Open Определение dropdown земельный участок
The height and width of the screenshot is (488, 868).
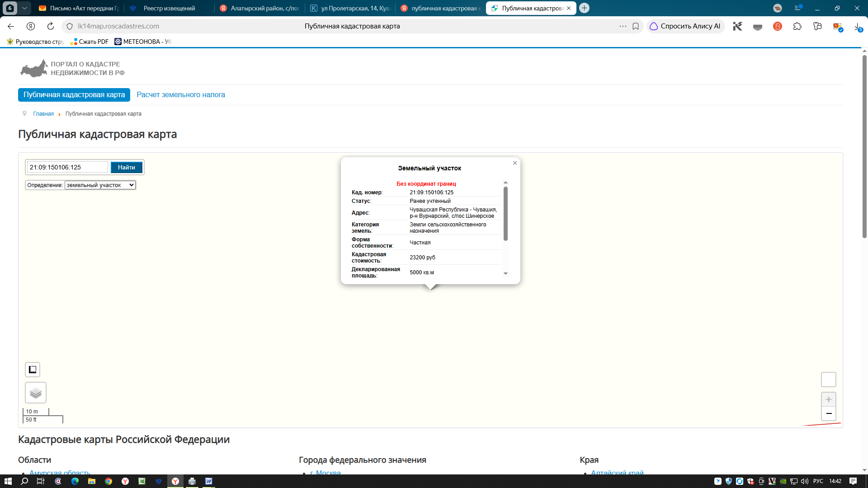100,185
